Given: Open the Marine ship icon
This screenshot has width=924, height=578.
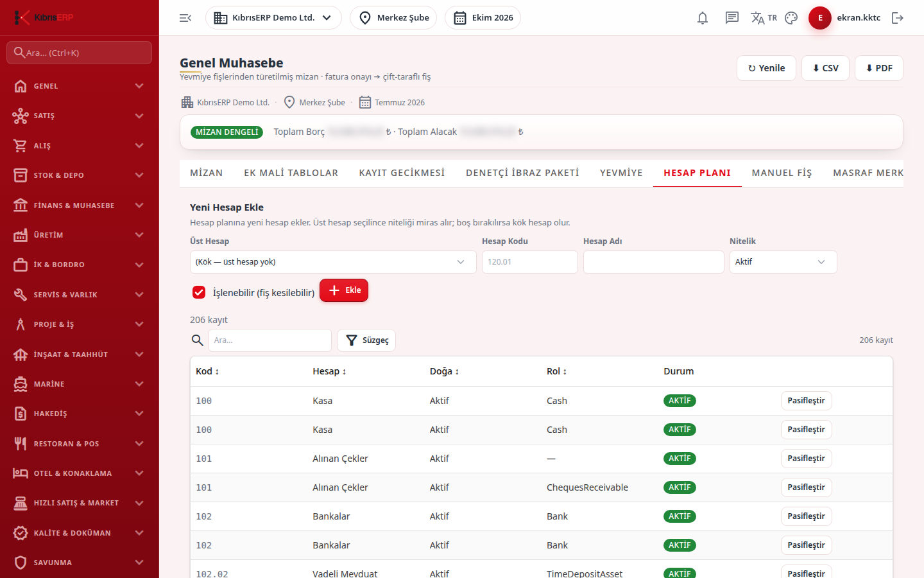Looking at the screenshot, I should pos(21,384).
